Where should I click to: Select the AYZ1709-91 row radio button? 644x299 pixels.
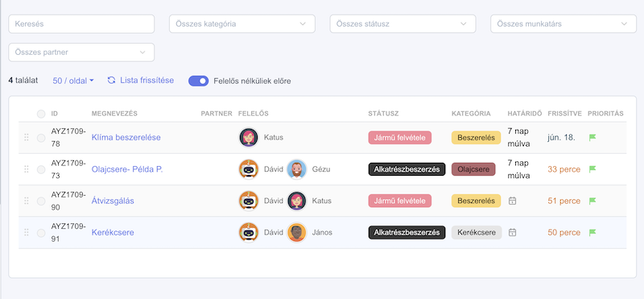point(41,233)
